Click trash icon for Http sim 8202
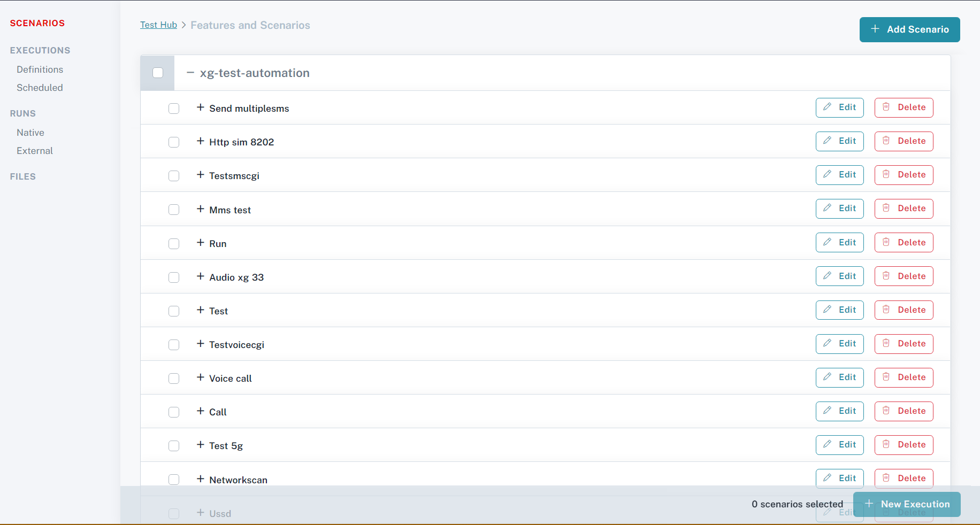 886,141
